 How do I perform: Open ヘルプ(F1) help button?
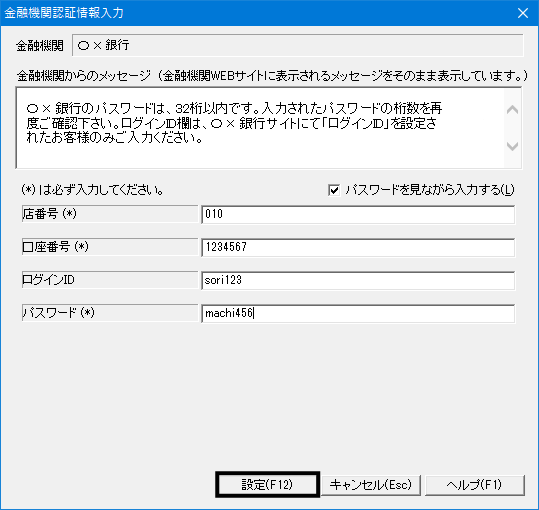point(474,485)
